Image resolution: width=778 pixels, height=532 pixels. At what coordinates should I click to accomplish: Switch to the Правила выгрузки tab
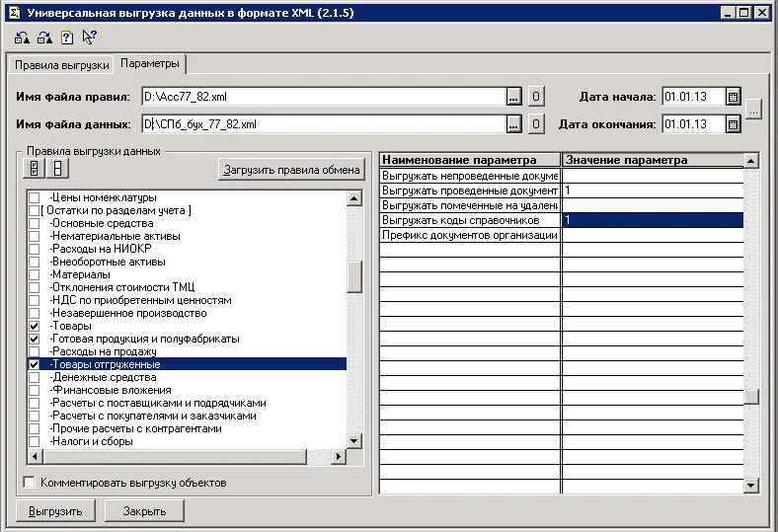[61, 65]
